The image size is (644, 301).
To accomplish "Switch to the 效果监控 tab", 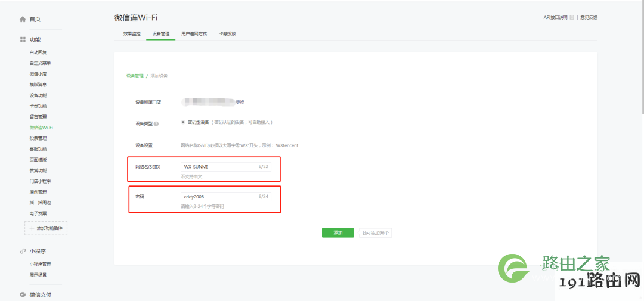I will click(x=131, y=33).
